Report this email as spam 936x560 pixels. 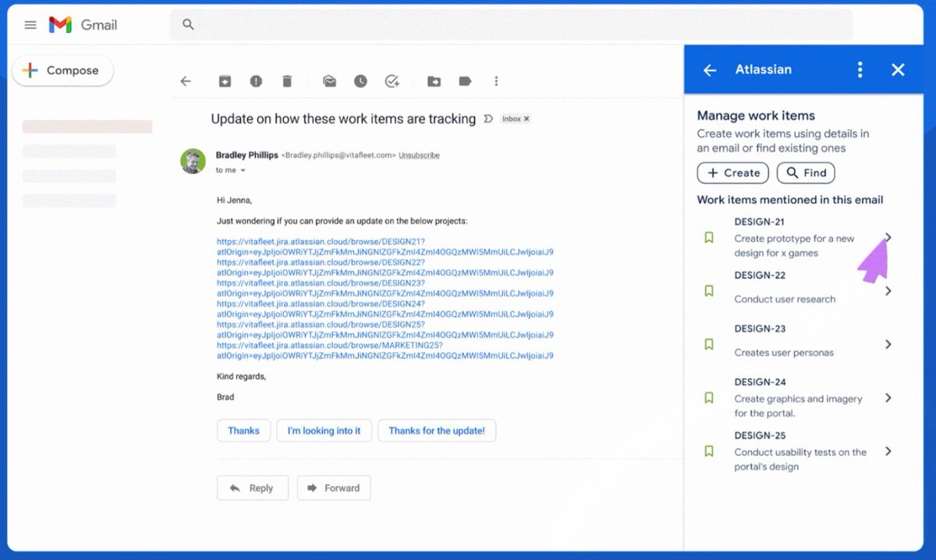[x=256, y=81]
